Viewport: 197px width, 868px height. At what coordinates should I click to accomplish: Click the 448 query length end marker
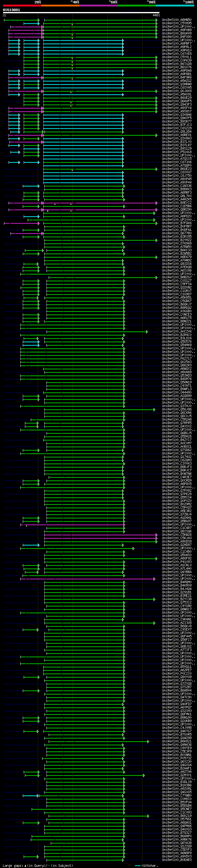point(155,15)
